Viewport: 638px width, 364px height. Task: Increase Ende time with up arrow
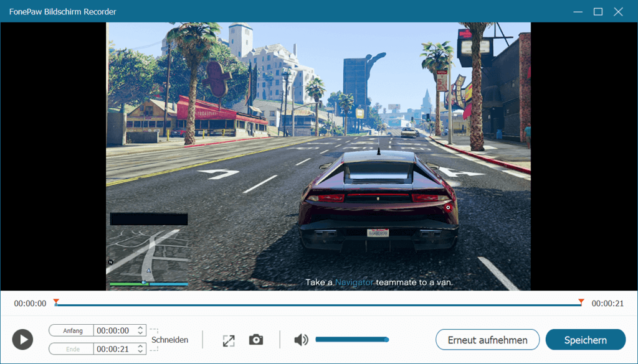140,346
